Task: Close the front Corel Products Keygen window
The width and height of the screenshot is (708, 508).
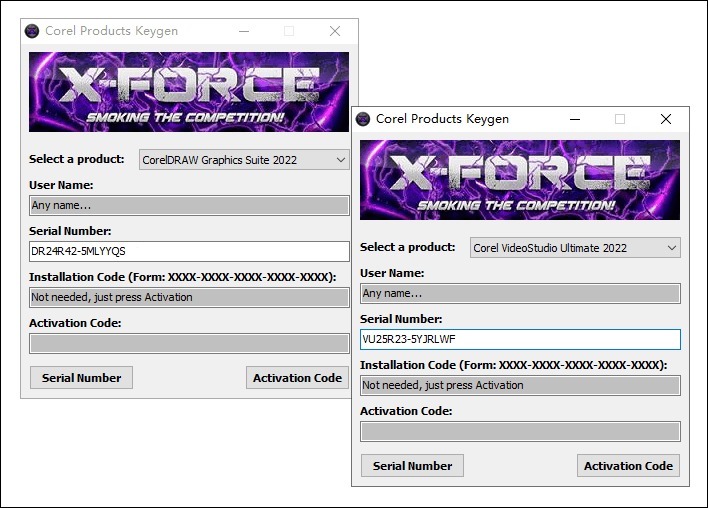Action: (x=666, y=119)
